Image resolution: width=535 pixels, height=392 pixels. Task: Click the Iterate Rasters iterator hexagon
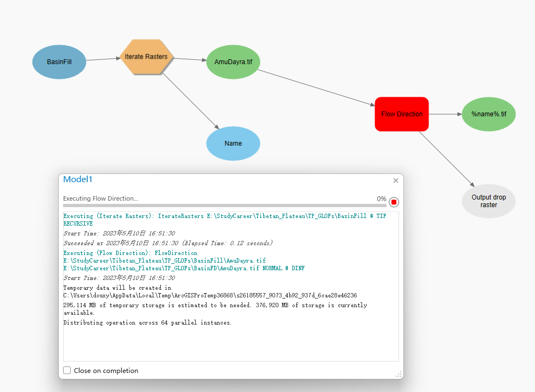click(146, 56)
